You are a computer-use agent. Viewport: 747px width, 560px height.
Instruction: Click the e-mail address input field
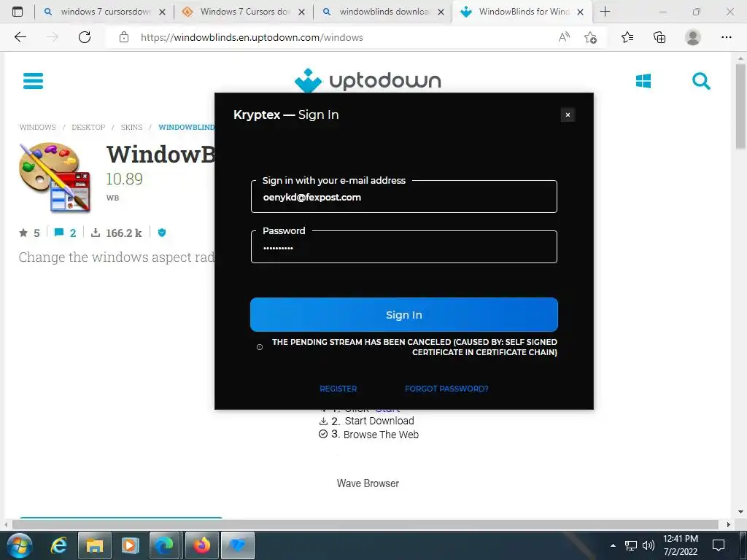point(403,197)
